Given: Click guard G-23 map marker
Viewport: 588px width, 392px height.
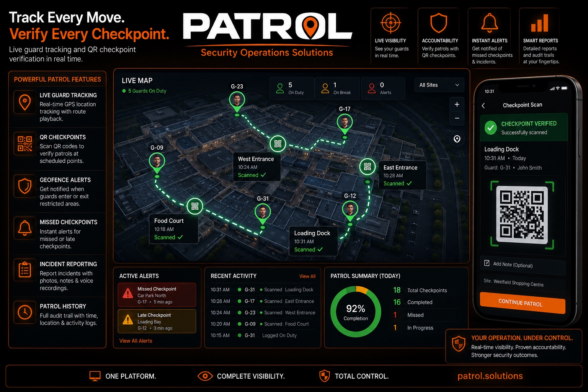Looking at the screenshot, I should pyautogui.click(x=237, y=101).
